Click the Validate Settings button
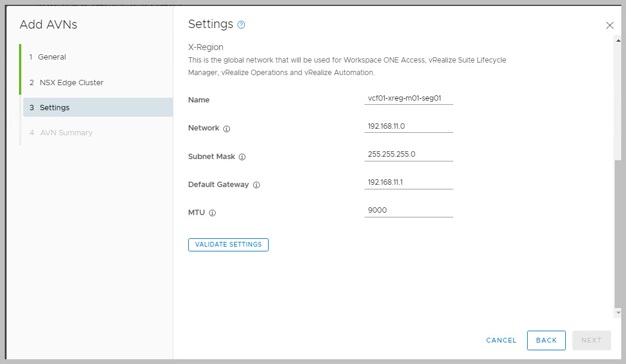Viewport: 626px width, 364px height. click(x=228, y=245)
